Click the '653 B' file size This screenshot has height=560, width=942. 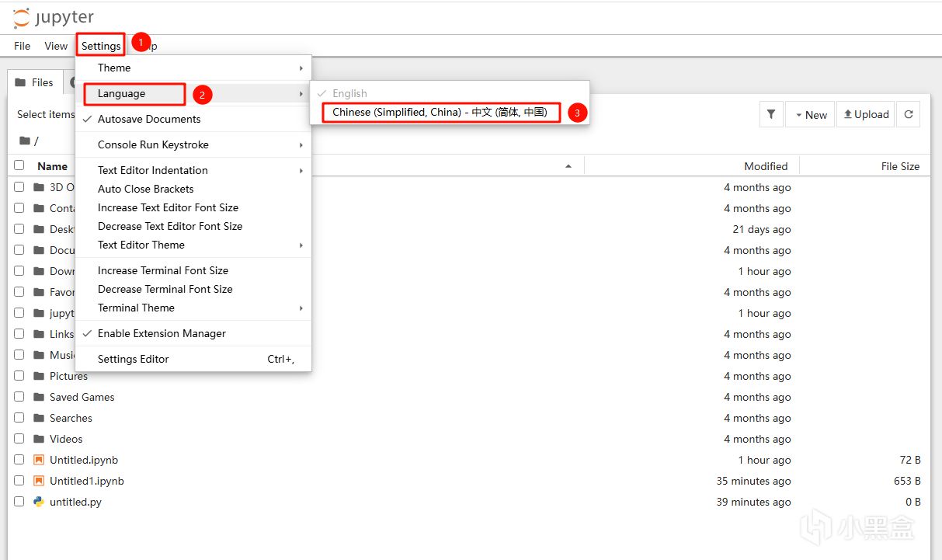point(907,481)
